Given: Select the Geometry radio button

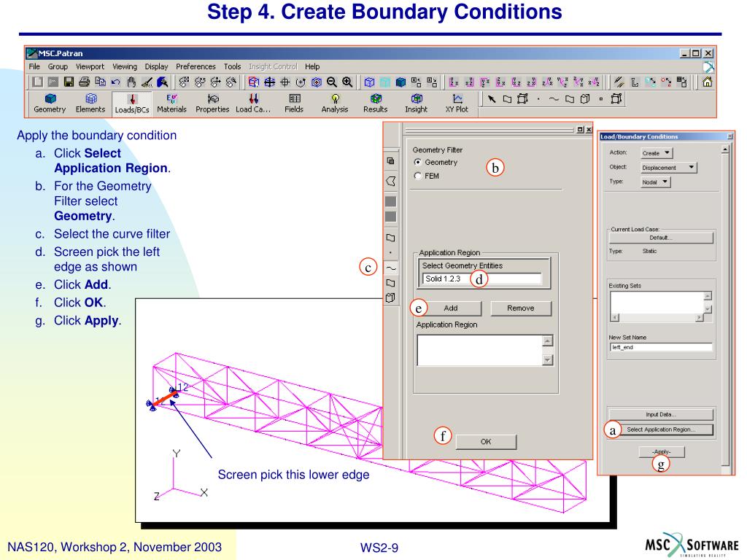Looking at the screenshot, I should click(x=418, y=162).
